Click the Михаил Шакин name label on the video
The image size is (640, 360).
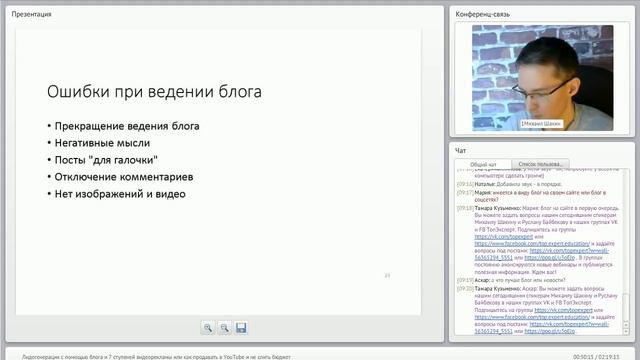pyautogui.click(x=541, y=124)
